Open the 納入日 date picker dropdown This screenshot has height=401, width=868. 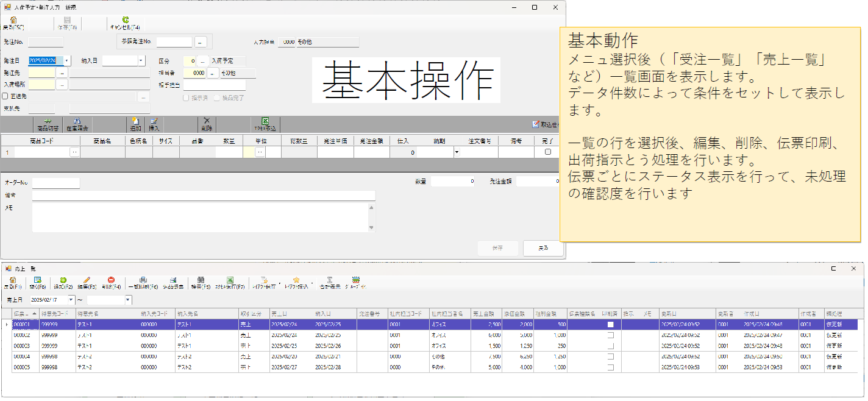click(x=141, y=61)
